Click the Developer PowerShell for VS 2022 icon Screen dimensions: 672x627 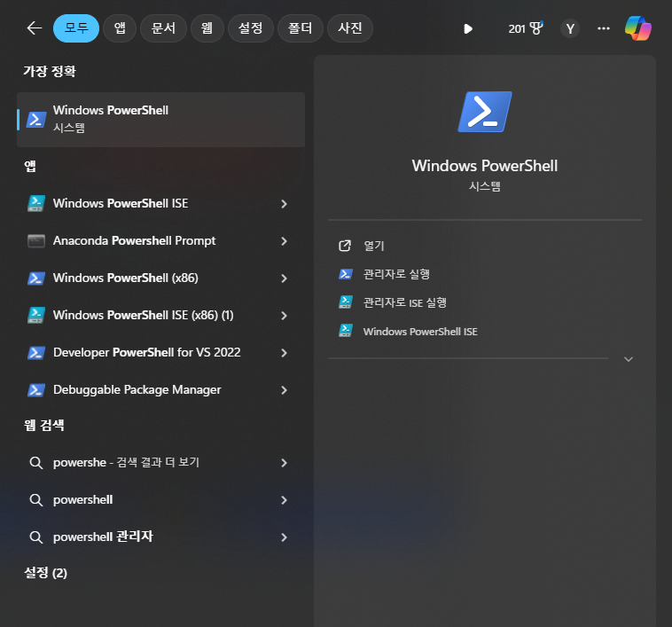(36, 353)
